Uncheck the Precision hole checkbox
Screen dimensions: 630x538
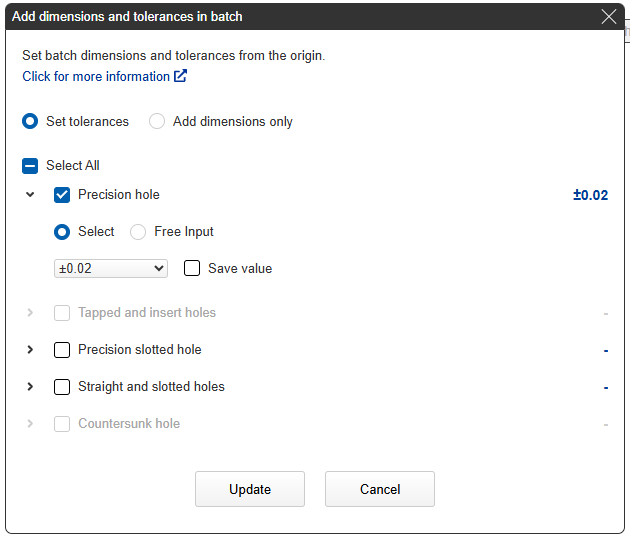62,195
